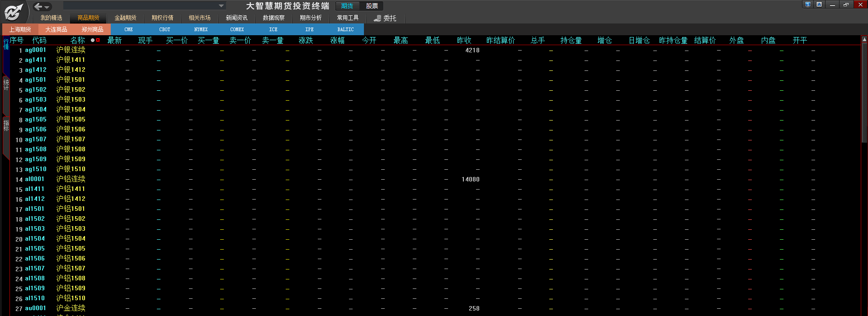The height and width of the screenshot is (316, 868).
Task: Sort by 序号 column header
Action: [17, 40]
